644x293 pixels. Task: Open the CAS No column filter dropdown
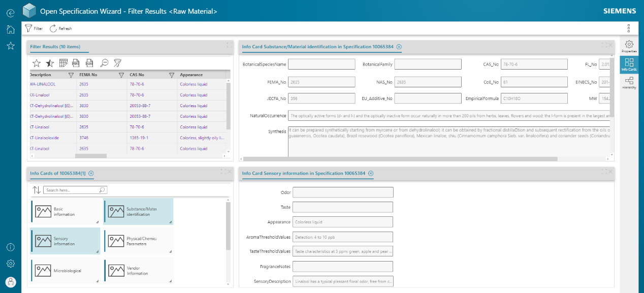tap(171, 75)
